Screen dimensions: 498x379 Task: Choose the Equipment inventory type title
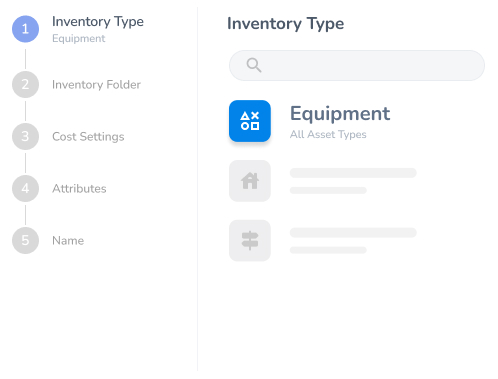tap(340, 114)
